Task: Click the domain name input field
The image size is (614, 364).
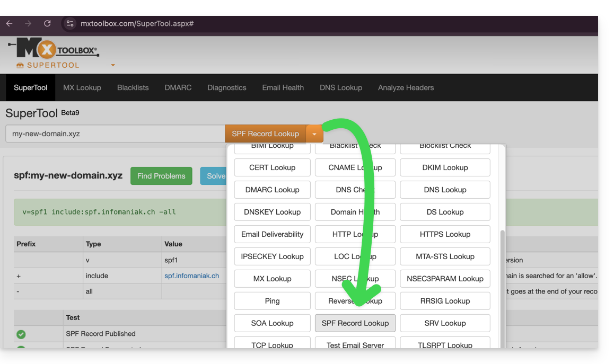Action: (x=115, y=134)
